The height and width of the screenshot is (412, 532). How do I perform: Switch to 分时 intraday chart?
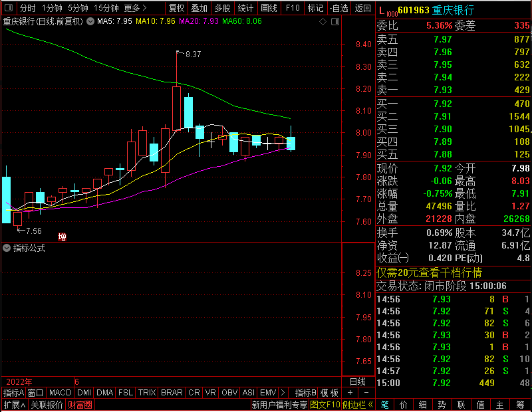[27, 8]
